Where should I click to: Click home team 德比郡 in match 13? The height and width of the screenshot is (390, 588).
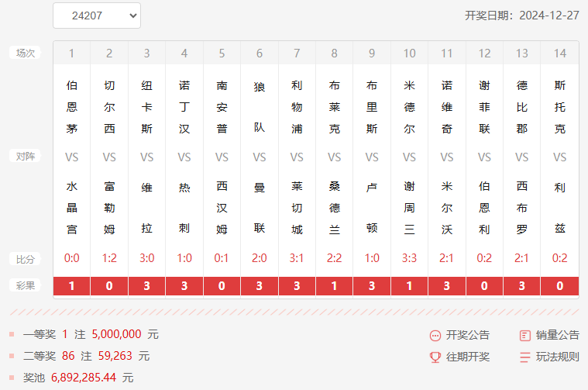[x=521, y=107]
